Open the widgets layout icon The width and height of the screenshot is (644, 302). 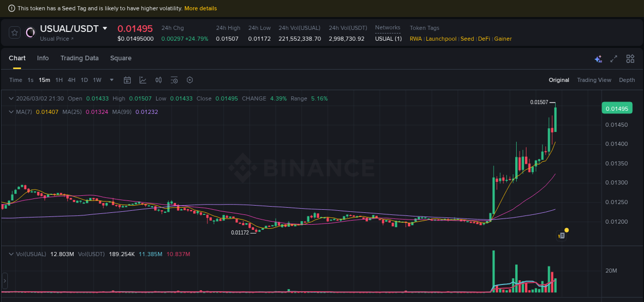(x=630, y=59)
